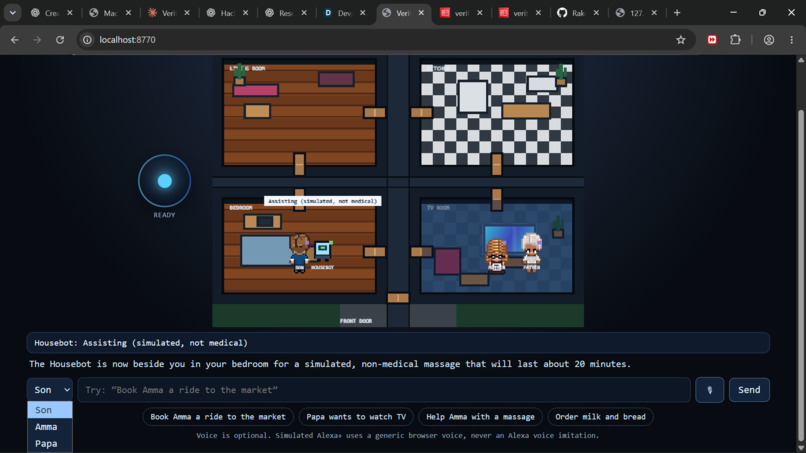Click the plant in the TV room
The height and width of the screenshot is (453, 806).
point(558,227)
